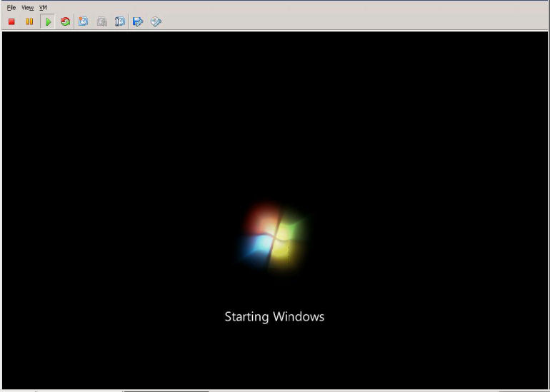
Task: Power off the VM with red stop icon
Action: pos(11,21)
